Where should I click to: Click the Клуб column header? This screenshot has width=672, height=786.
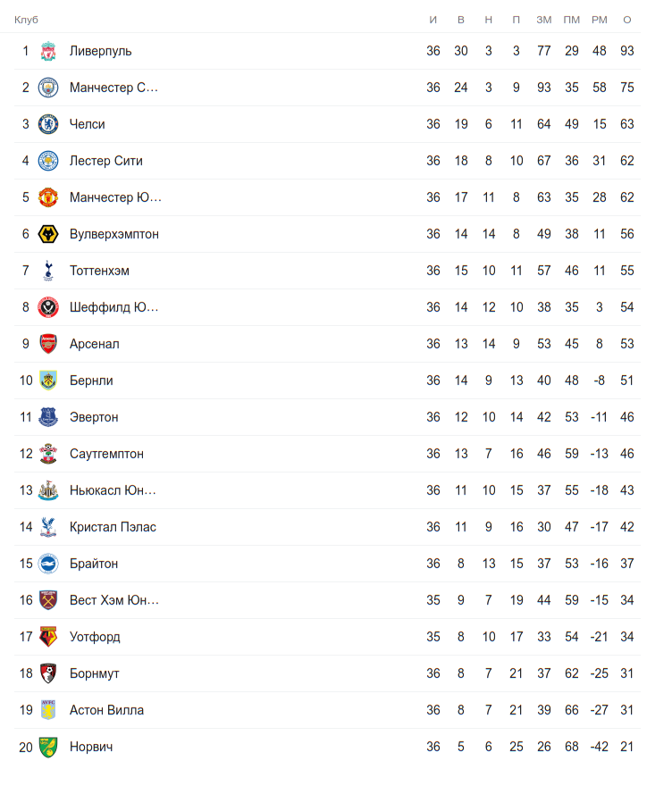tap(26, 20)
